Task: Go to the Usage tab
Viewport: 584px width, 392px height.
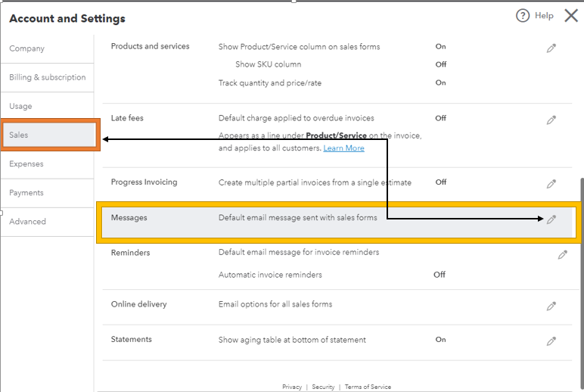Action: [20, 107]
